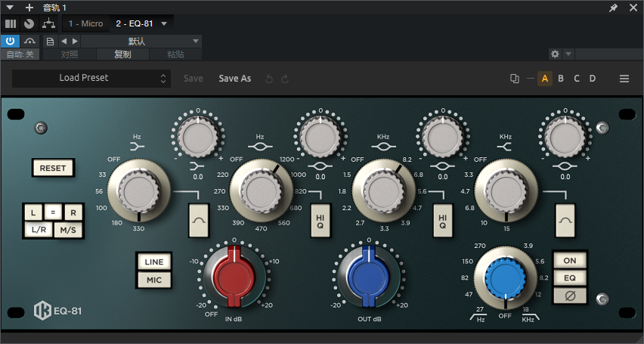Viewport: 644px width, 344px height.
Task: Toggle the phase invert Ø button
Action: 570,296
